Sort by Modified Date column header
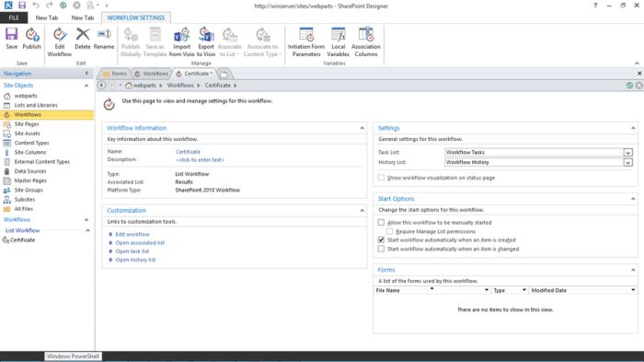Screen dimensions: 644x362 [548, 290]
